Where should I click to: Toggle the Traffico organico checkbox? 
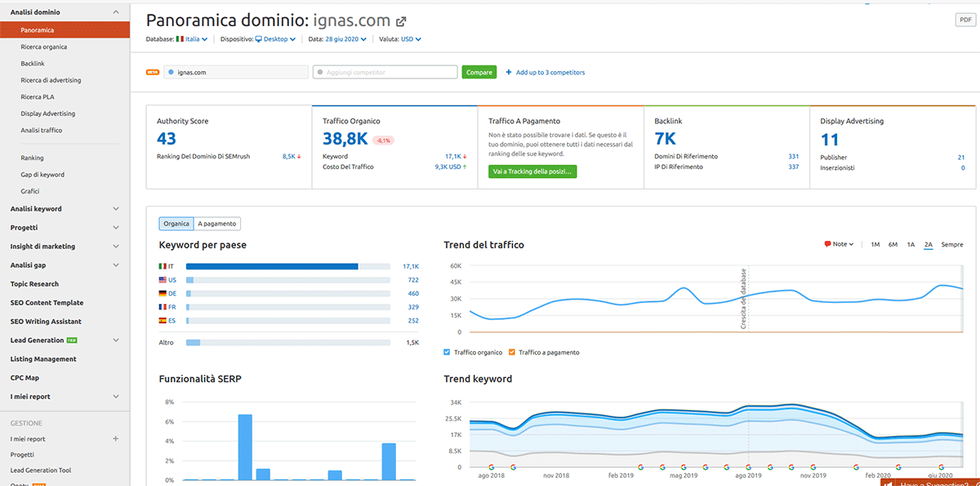click(447, 352)
